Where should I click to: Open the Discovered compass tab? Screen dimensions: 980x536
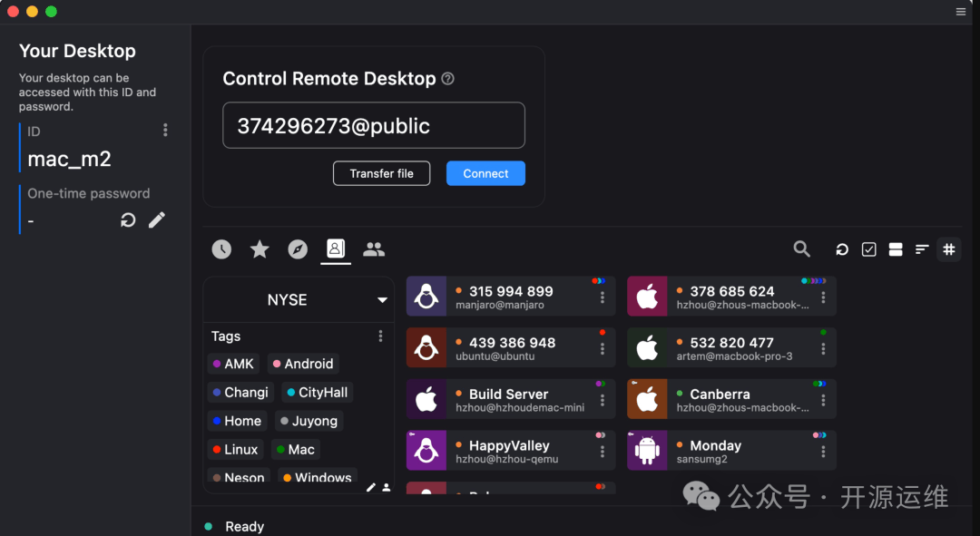298,249
